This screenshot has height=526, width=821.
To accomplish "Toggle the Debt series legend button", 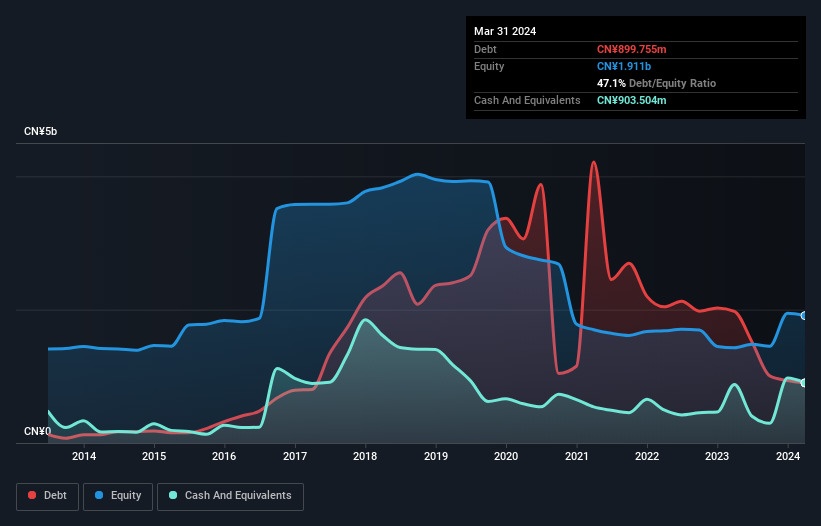I will coord(48,496).
